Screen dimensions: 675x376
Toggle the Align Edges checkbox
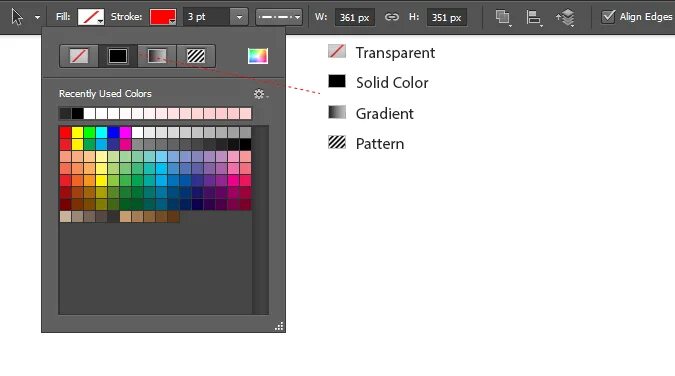(x=608, y=17)
